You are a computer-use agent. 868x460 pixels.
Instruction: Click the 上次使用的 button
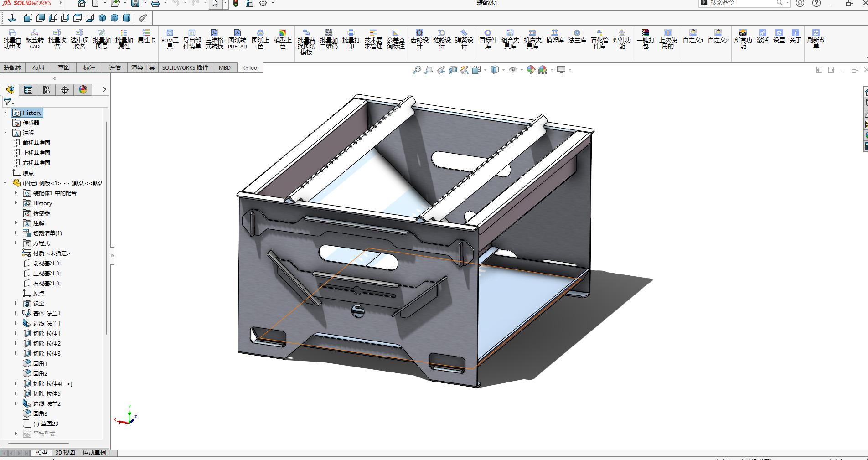(x=668, y=39)
